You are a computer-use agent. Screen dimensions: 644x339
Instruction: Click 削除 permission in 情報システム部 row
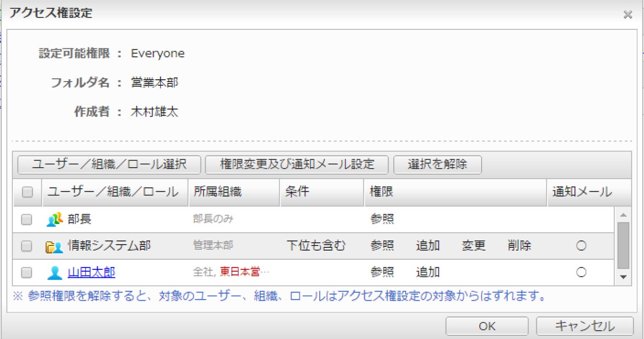tap(520, 246)
